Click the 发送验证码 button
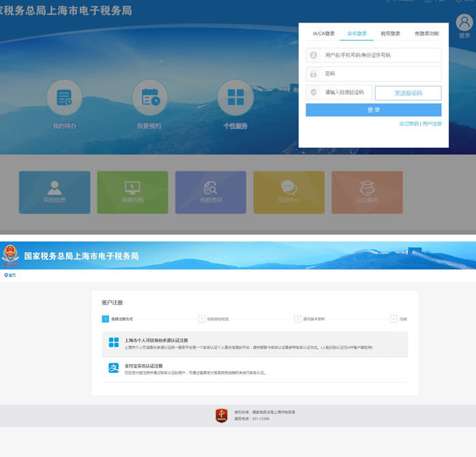 (x=408, y=93)
